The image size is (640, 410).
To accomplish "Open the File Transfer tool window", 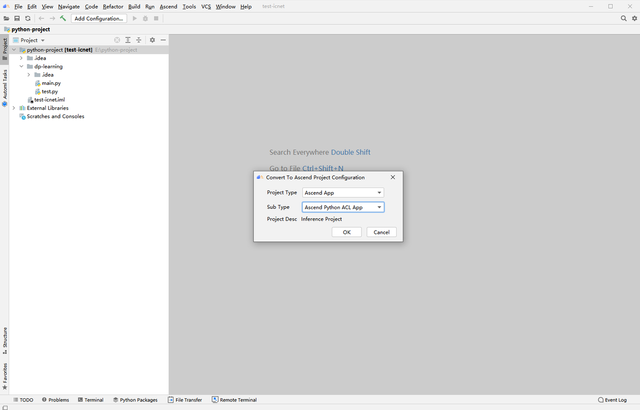I will point(185,400).
